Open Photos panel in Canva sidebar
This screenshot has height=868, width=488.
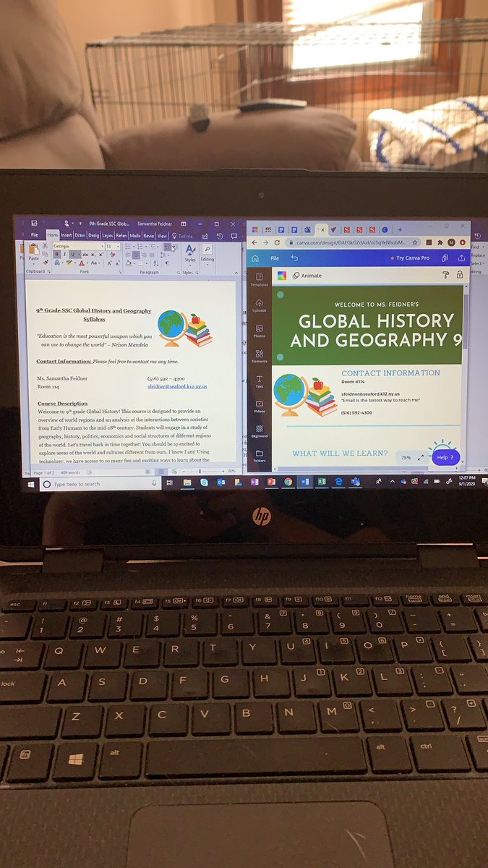click(x=259, y=331)
